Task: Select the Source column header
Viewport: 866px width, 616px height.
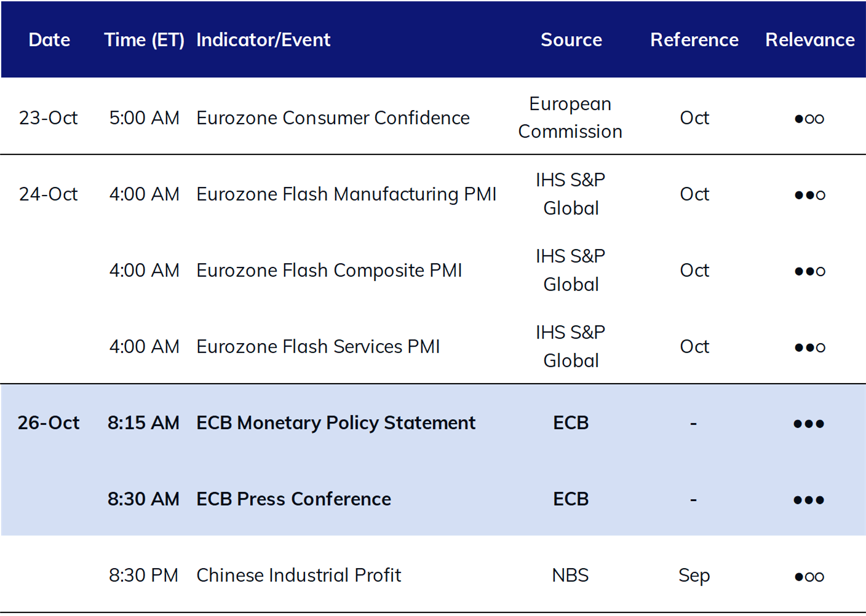Action: (x=571, y=40)
